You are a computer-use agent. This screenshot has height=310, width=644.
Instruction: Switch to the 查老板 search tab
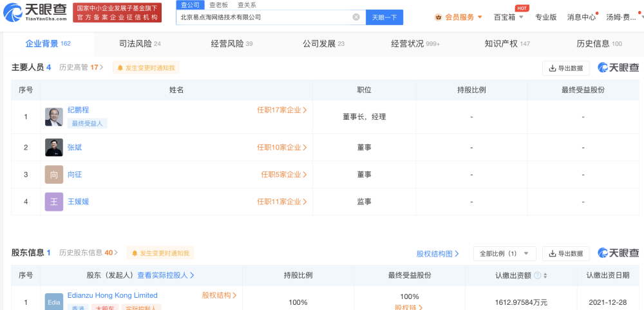point(218,5)
